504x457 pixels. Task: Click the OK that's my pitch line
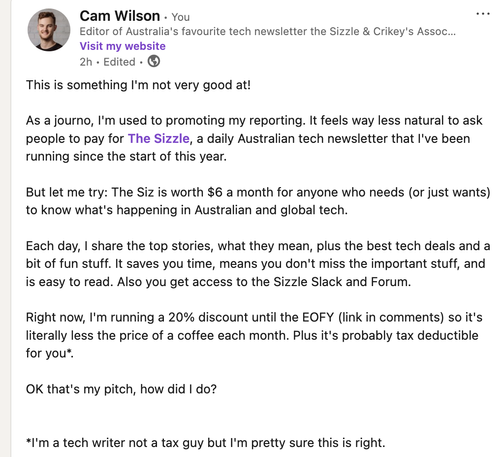[x=121, y=389]
